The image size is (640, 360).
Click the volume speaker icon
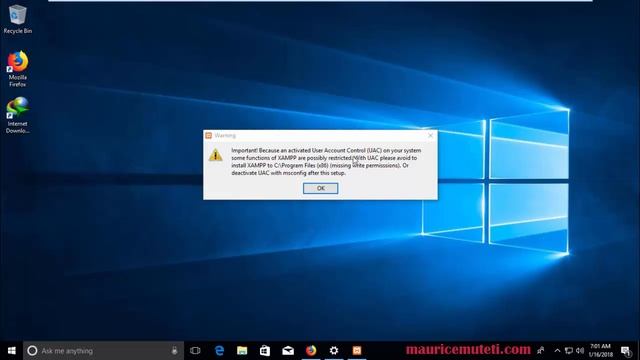click(x=580, y=351)
